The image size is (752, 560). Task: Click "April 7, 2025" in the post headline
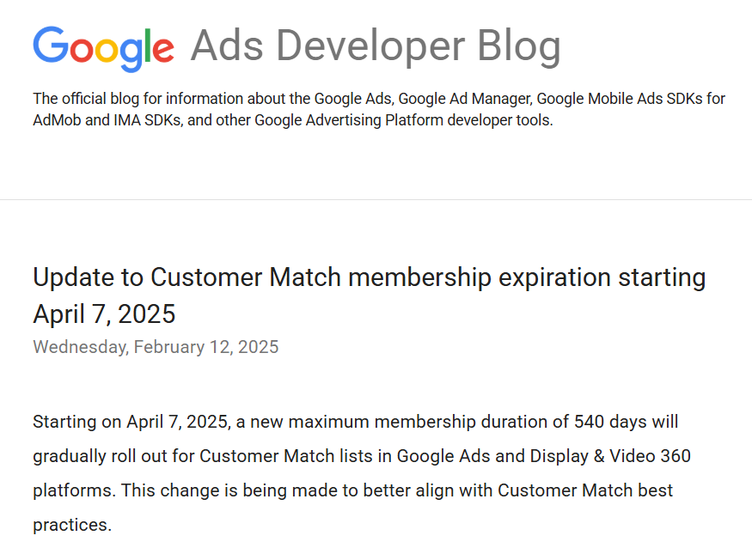104,314
